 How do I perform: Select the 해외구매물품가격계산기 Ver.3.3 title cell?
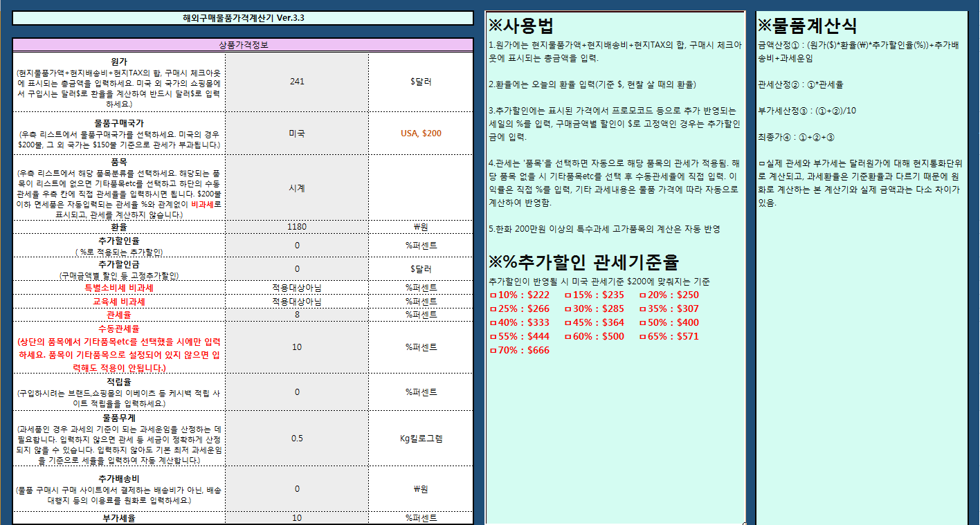tap(243, 18)
